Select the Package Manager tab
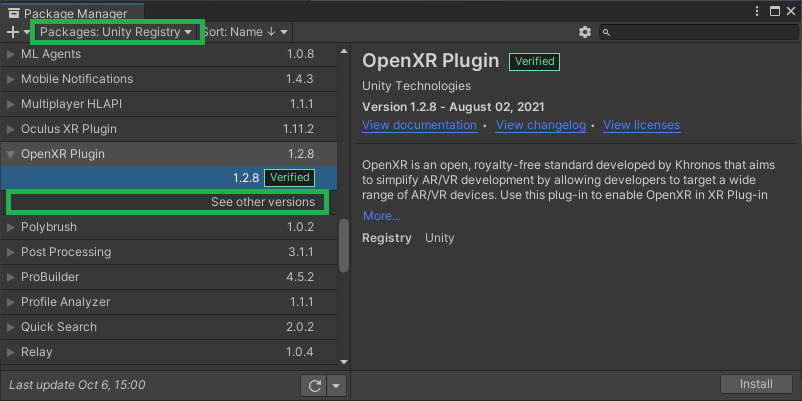Viewport: 802px width, 401px height. coord(72,13)
